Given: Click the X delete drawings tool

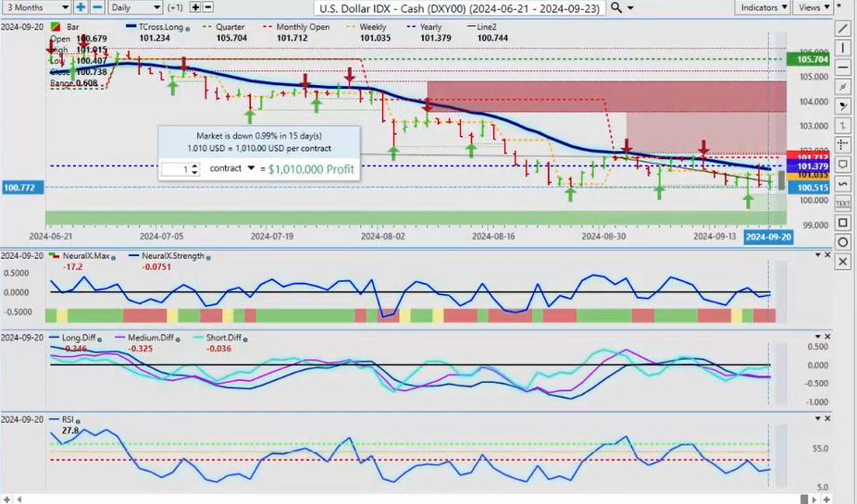Looking at the screenshot, I should 843,263.
